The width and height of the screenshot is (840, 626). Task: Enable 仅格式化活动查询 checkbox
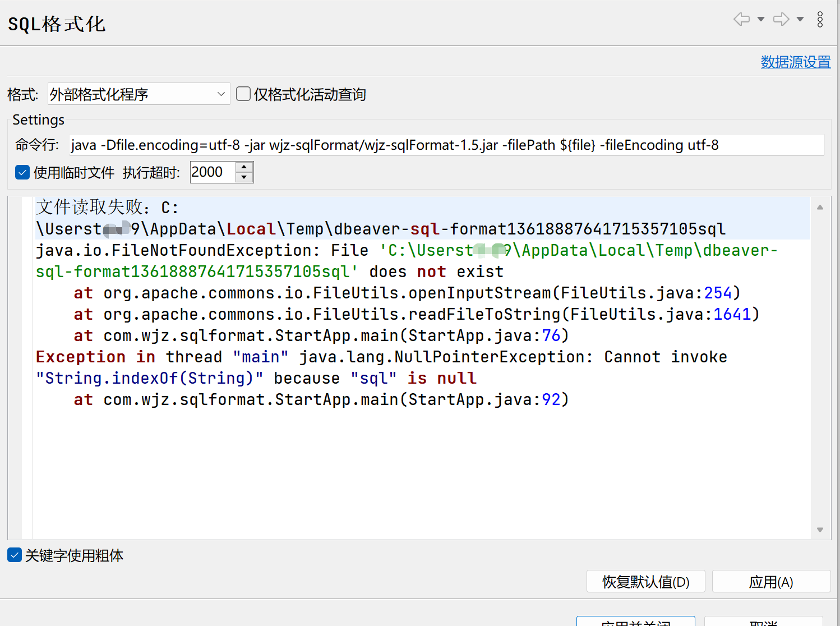(x=243, y=94)
